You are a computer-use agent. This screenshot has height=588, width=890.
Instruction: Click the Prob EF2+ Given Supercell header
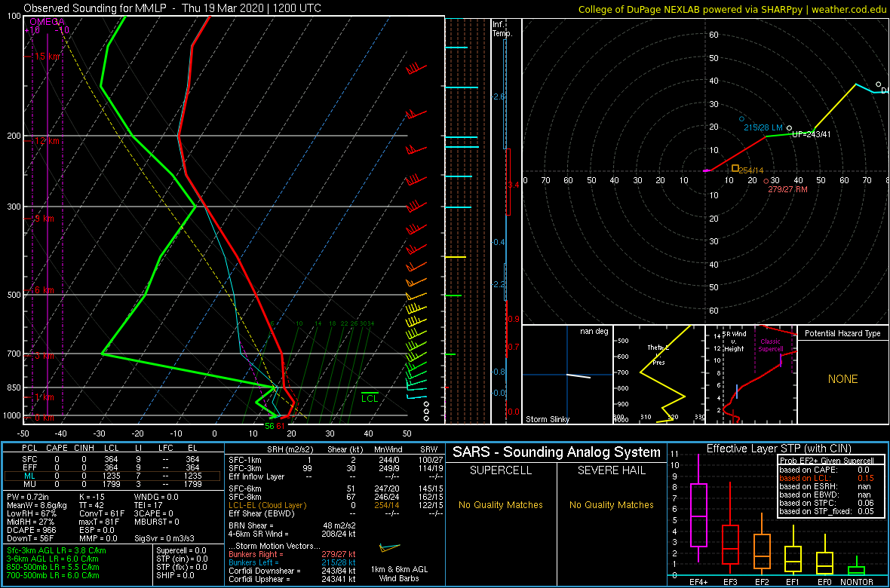tap(827, 461)
